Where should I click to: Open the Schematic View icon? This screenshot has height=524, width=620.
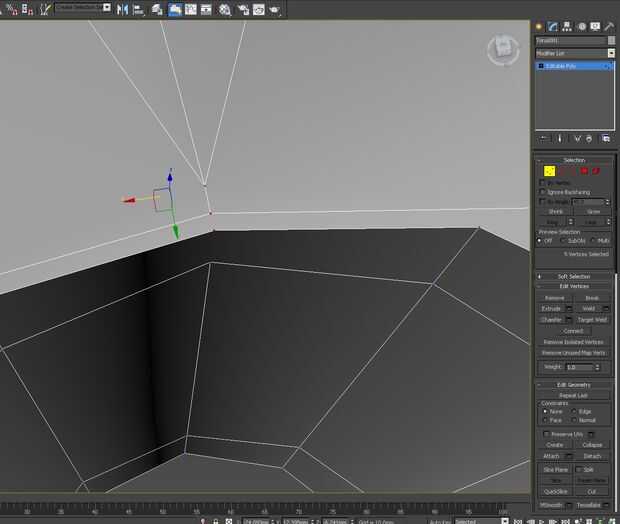coord(206,9)
